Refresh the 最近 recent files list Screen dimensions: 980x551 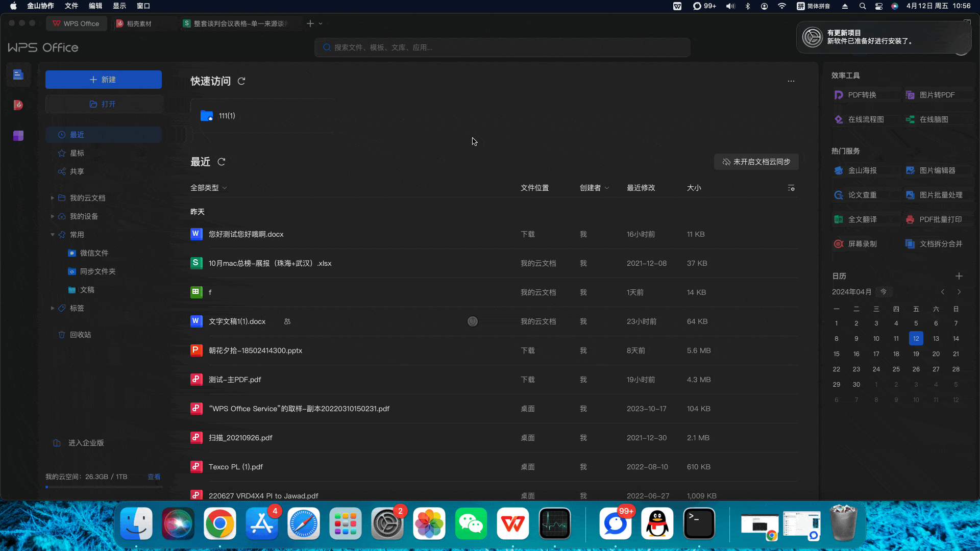click(x=222, y=162)
